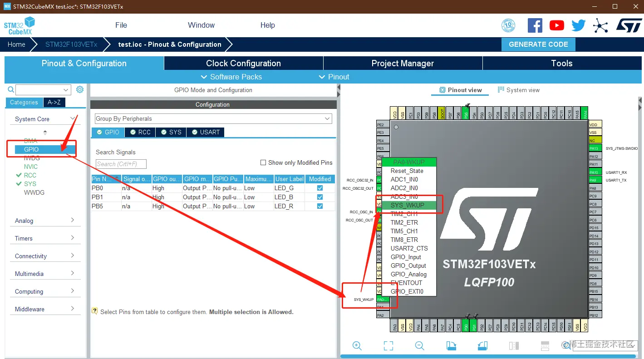
Task: Select the USART configuration tab
Action: (206, 132)
